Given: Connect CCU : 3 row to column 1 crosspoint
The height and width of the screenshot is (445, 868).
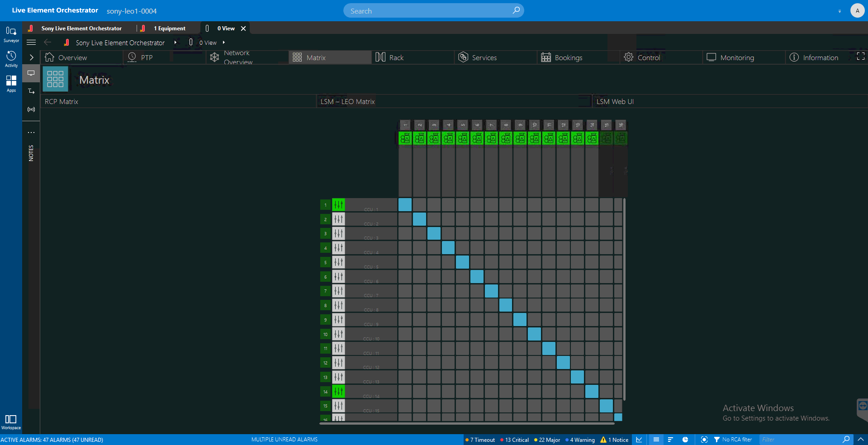Looking at the screenshot, I should pyautogui.click(x=405, y=233).
